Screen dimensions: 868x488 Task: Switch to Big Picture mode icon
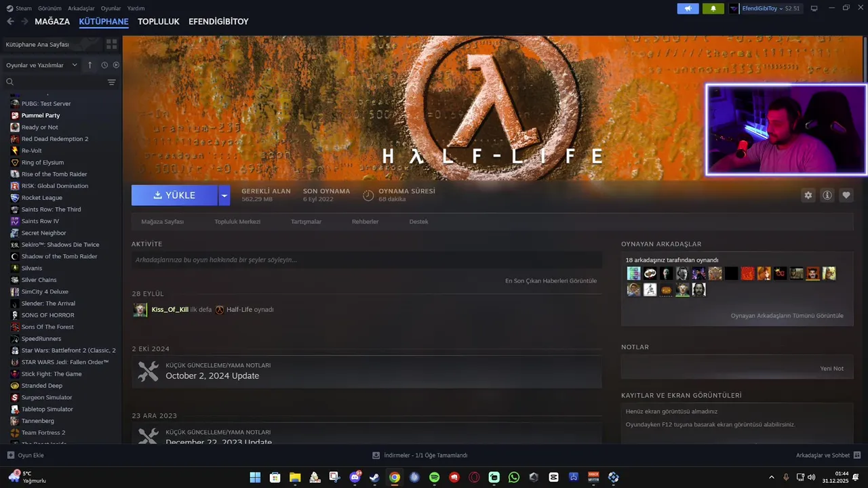814,8
